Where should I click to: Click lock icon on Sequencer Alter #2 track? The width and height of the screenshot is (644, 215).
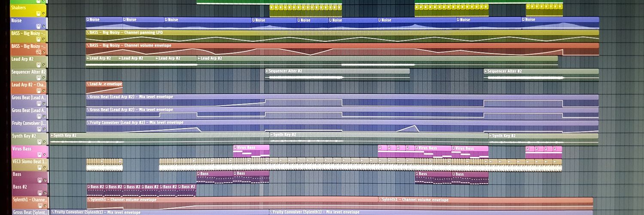pos(39,78)
